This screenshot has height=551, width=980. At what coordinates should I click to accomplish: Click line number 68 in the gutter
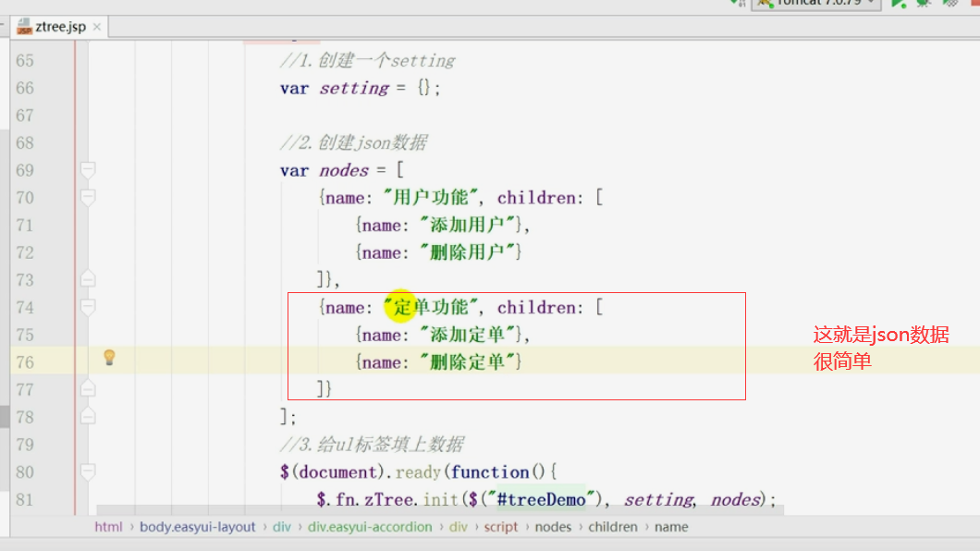25,143
